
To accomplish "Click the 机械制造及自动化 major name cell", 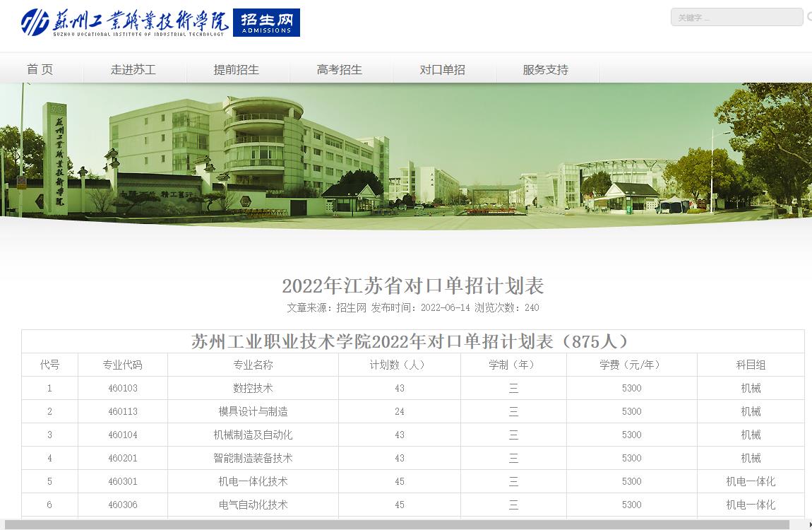I will click(x=253, y=435).
